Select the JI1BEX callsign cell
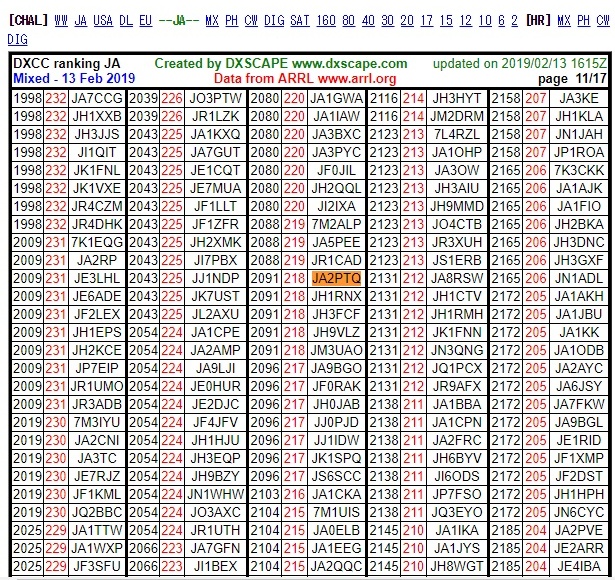Screen dimensions: 615x580 215,566
